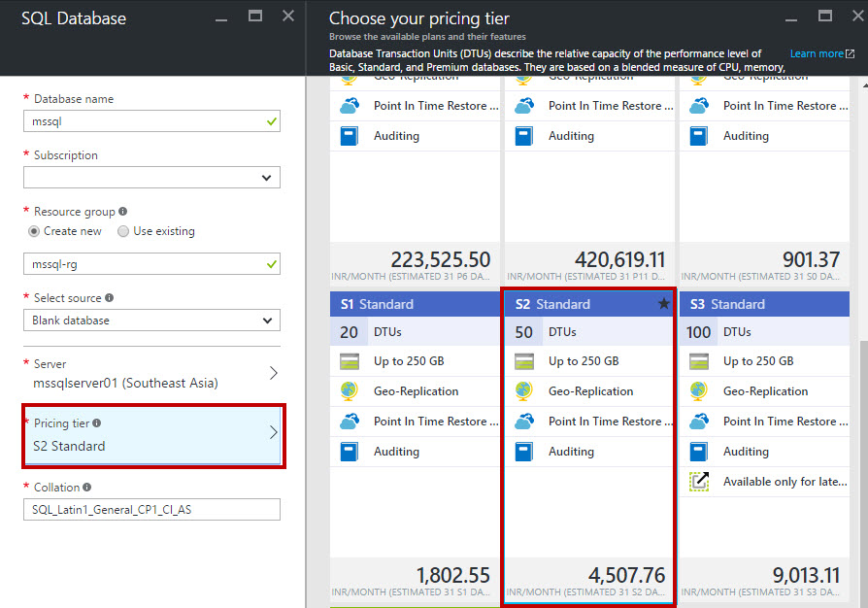Select the 'Create new' resource group radio button

point(34,231)
